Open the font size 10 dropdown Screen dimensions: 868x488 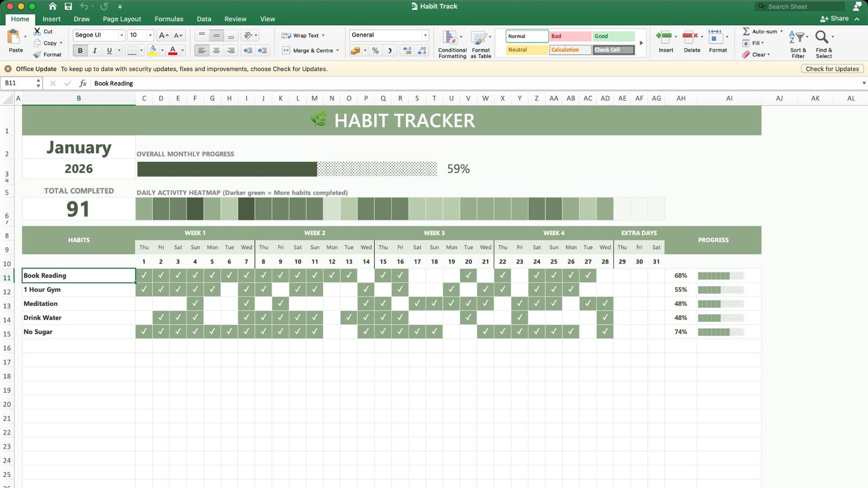click(x=150, y=35)
